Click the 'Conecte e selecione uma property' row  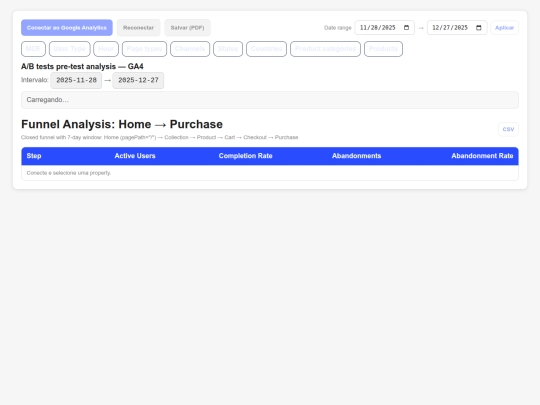point(270,173)
